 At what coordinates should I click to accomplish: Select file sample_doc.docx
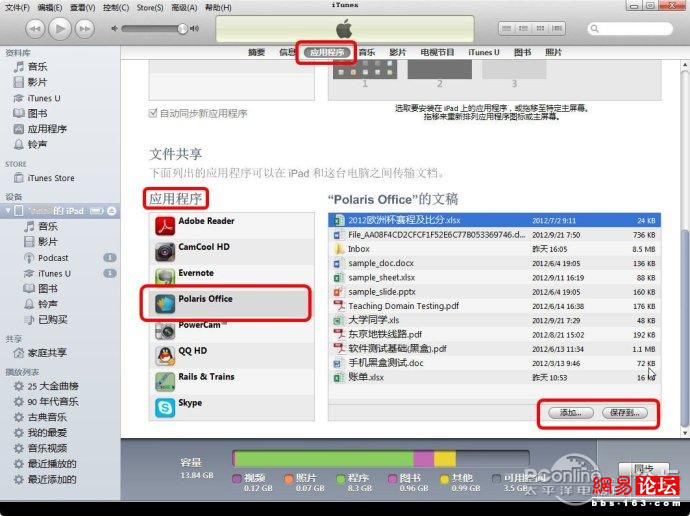pyautogui.click(x=494, y=263)
